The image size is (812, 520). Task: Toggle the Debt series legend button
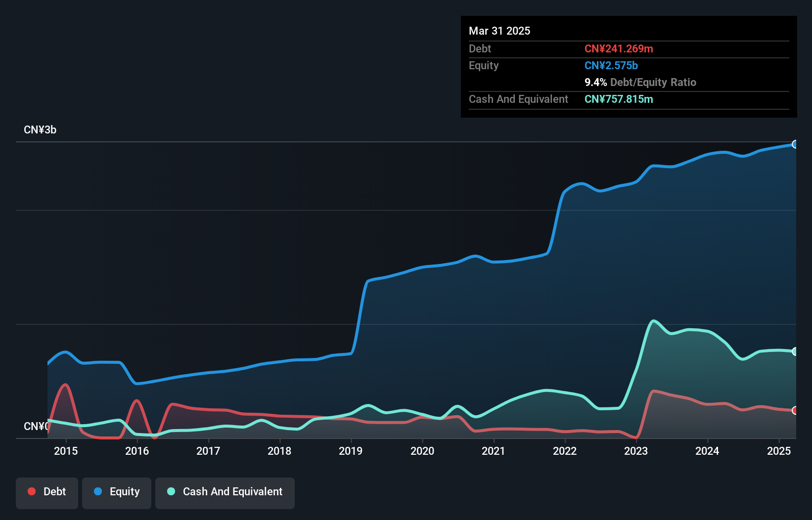pyautogui.click(x=47, y=493)
